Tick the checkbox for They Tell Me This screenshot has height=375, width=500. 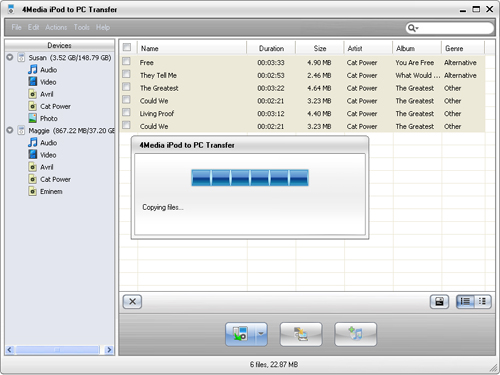pyautogui.click(x=126, y=74)
